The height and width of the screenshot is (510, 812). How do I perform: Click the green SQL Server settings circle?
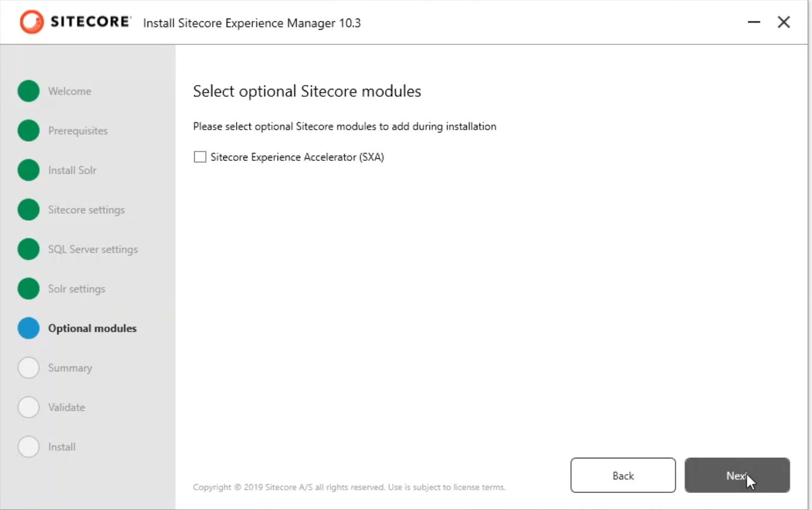pos(29,249)
